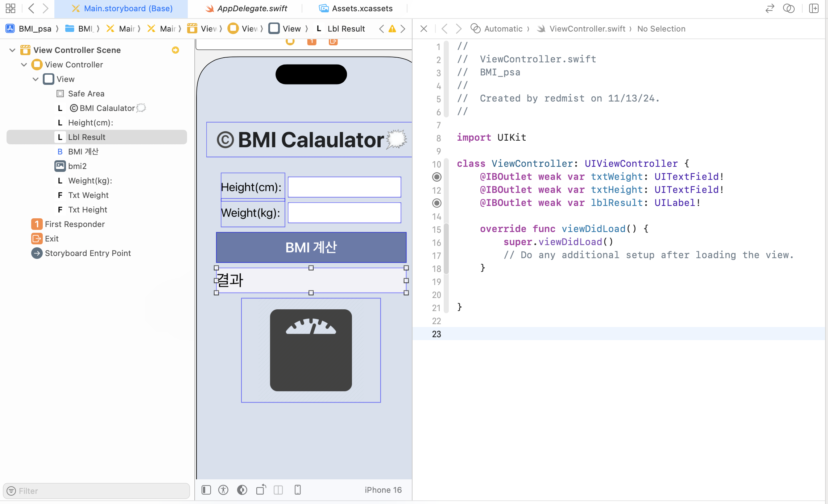Collapse the View Controller Scene tree
The image size is (828, 504).
click(12, 50)
